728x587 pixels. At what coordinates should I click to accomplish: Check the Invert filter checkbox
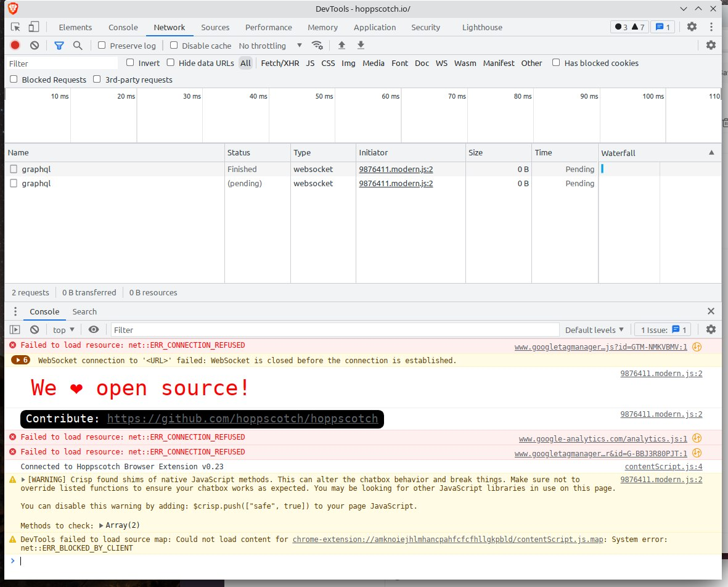130,62
